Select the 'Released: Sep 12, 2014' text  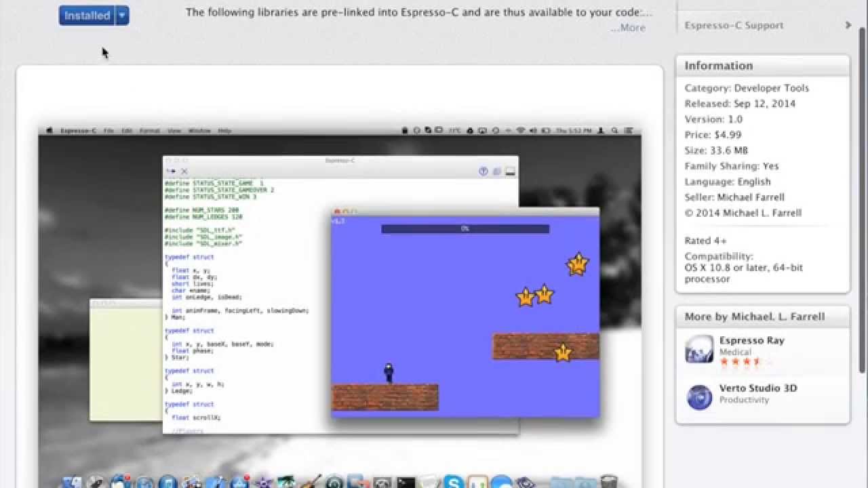pos(740,104)
